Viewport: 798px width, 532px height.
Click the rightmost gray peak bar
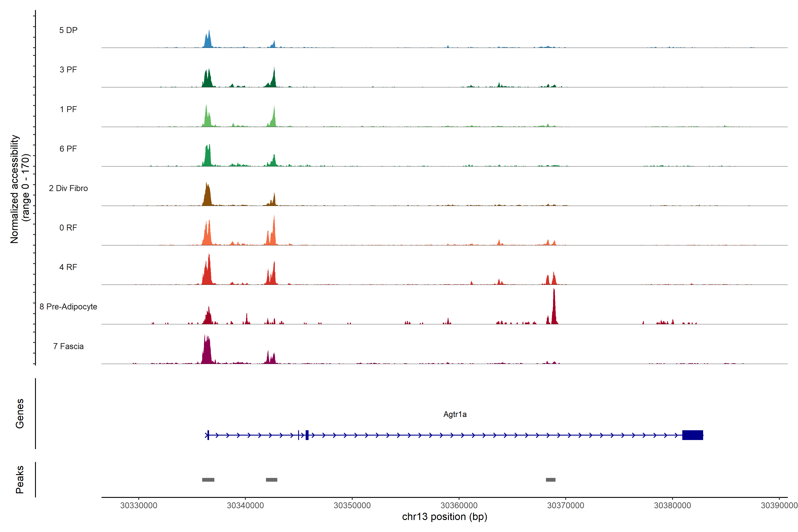point(550,480)
